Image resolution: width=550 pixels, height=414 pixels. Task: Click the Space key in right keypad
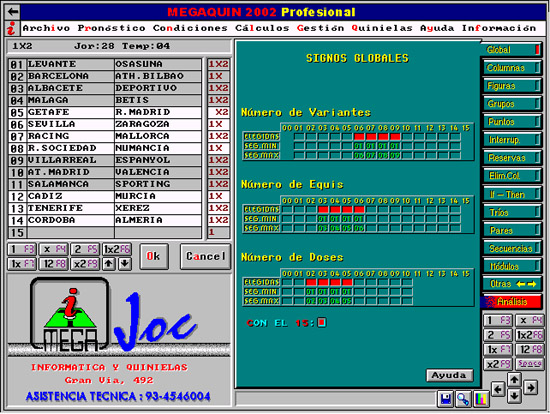(530, 364)
